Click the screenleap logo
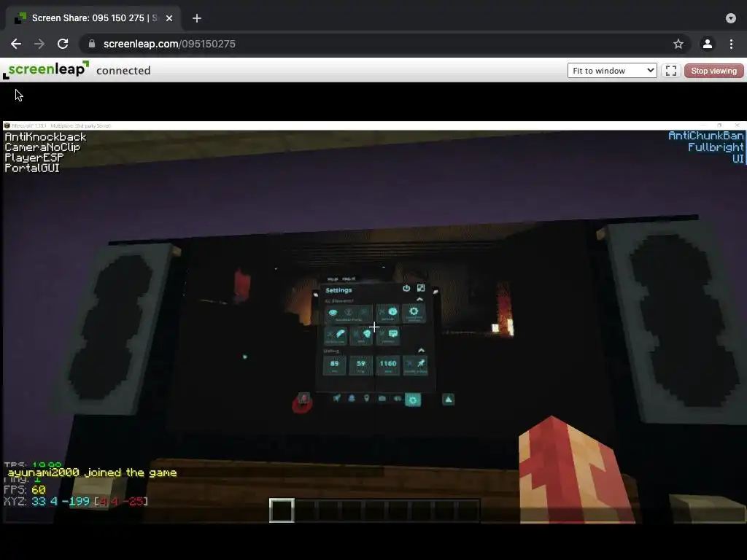Image resolution: width=747 pixels, height=560 pixels. point(46,69)
